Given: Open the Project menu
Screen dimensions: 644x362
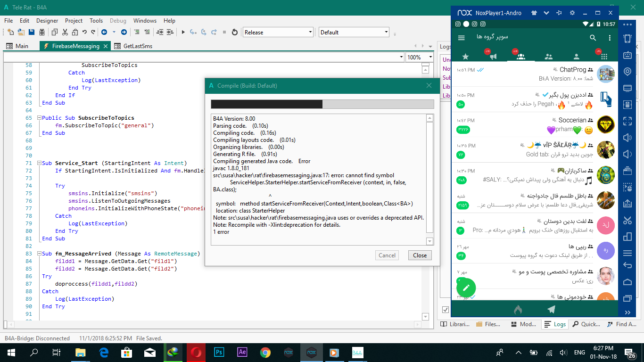Looking at the screenshot, I should pos(74,21).
